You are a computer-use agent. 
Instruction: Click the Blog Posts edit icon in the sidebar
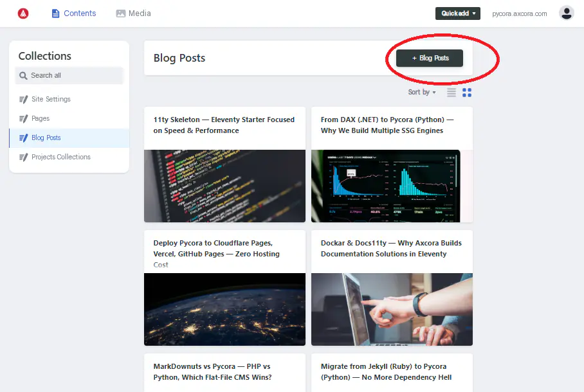click(23, 138)
